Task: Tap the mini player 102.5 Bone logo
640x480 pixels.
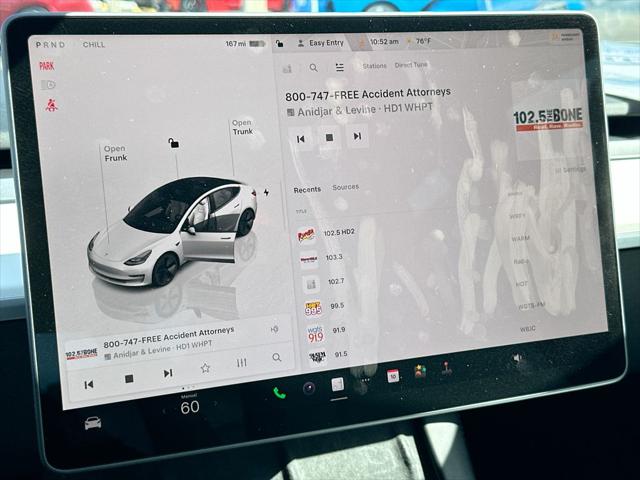Action: (x=82, y=353)
